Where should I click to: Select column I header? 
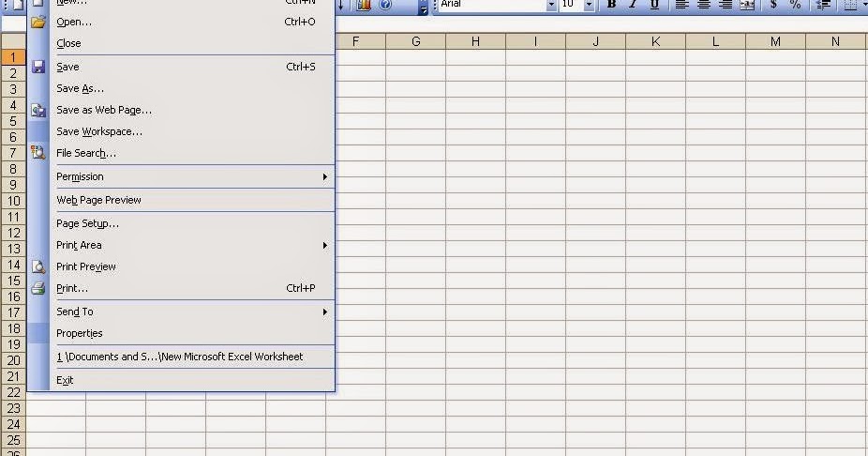click(x=535, y=41)
